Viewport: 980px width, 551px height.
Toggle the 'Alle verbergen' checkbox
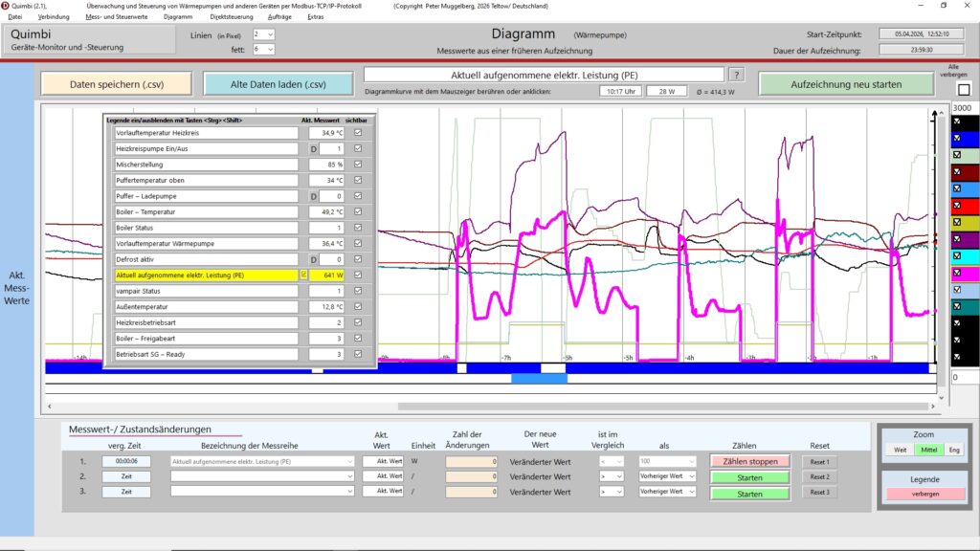(964, 89)
